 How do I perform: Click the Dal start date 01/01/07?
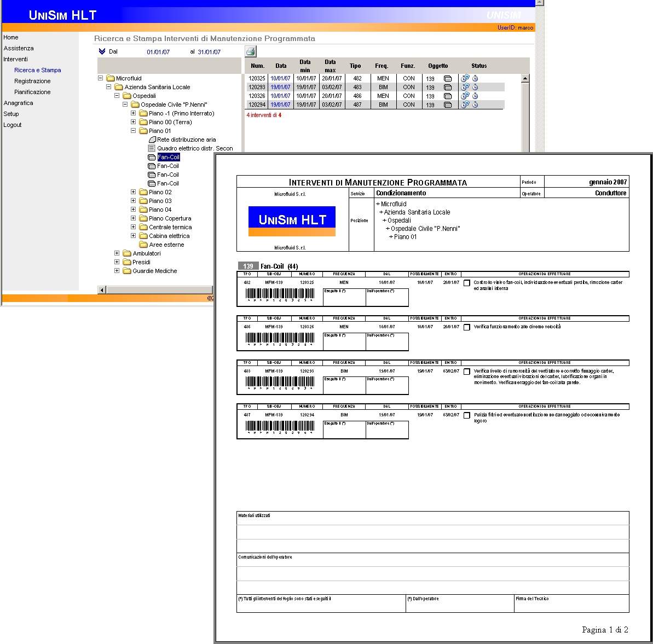point(158,52)
